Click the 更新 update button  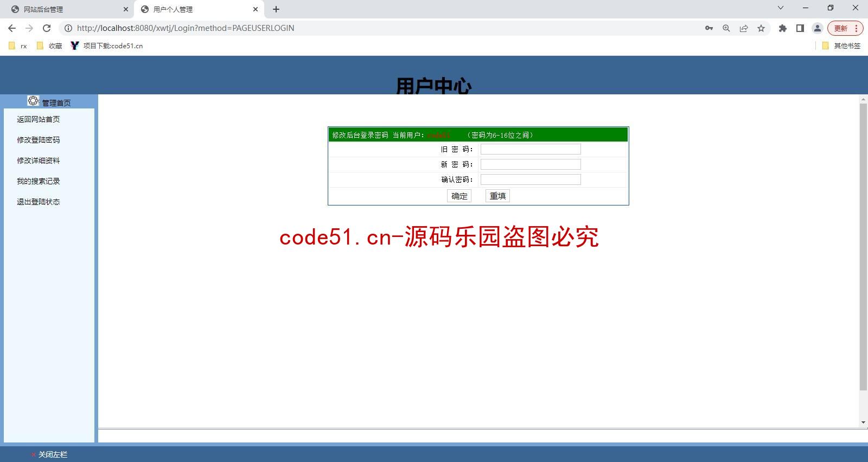tap(845, 28)
